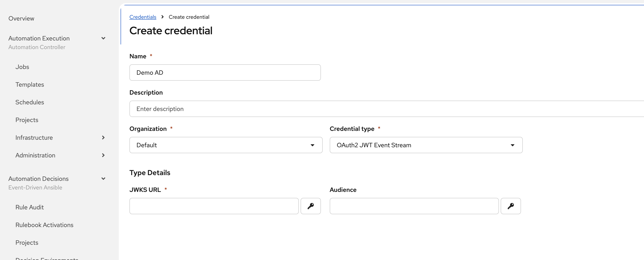Open Projects under Automation Execution
This screenshot has width=644, height=260.
tap(27, 120)
